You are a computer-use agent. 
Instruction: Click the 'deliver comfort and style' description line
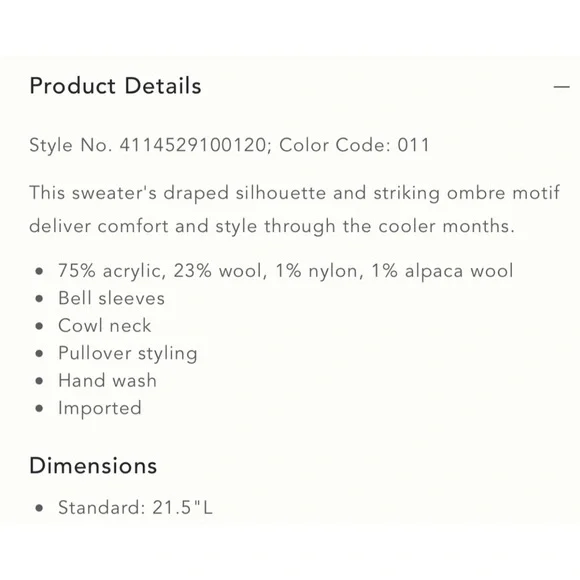point(272,226)
